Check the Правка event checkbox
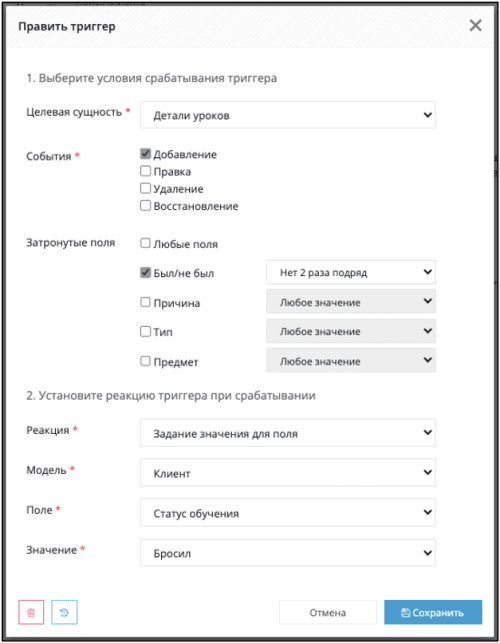This screenshot has width=500, height=643. point(145,171)
